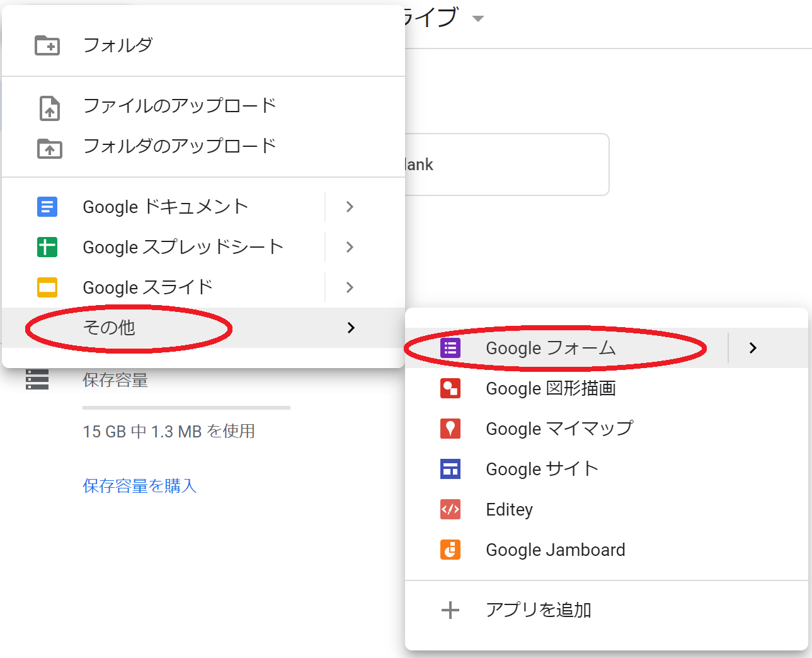Click the 保存容量 sidebar label
Screen dimensions: 812x658
115,380
